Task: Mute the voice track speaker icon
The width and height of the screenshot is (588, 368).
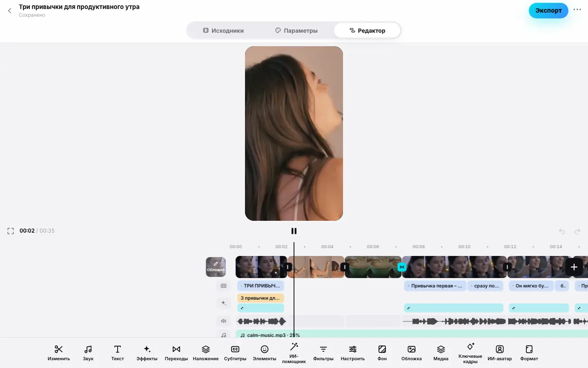Action: click(223, 321)
